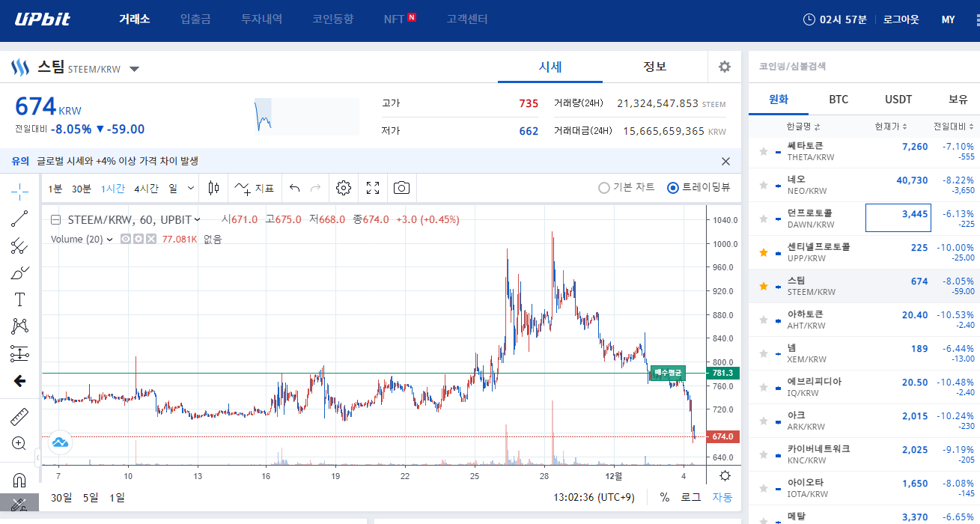The width and height of the screenshot is (980, 524).
Task: Sort coin list by 한글명
Action: [x=803, y=126]
